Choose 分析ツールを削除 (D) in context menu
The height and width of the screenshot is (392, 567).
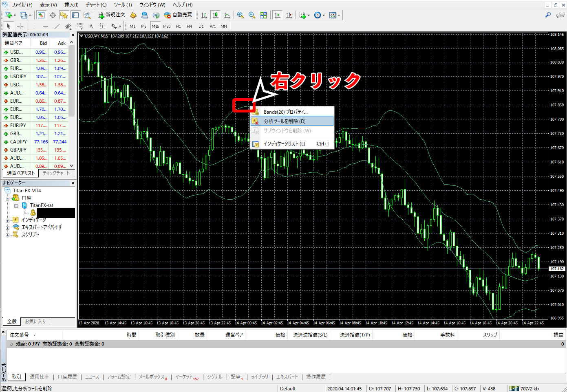click(x=292, y=121)
